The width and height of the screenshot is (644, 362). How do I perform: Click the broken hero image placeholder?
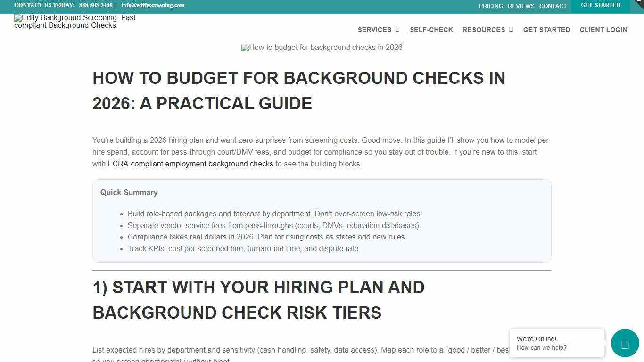tap(322, 47)
